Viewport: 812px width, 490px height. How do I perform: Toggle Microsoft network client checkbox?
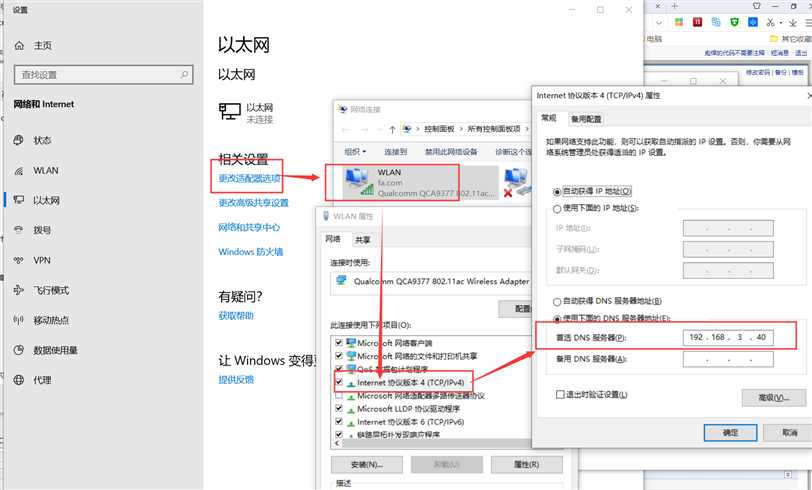339,342
